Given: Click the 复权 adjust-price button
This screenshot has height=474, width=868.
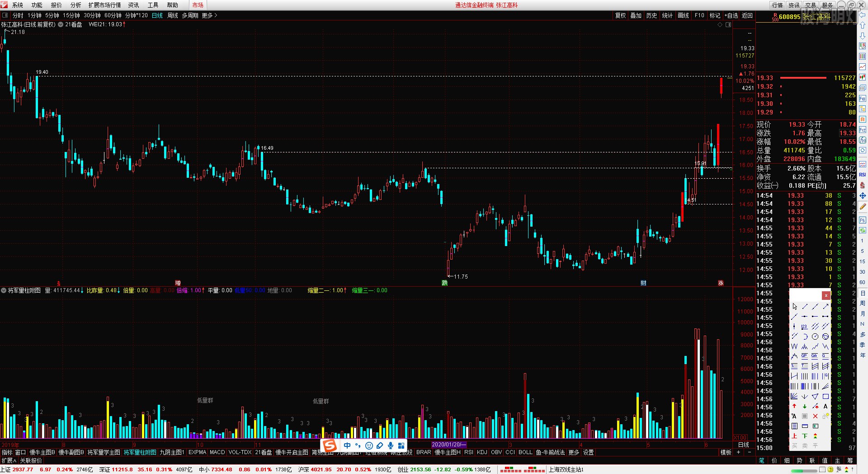Looking at the screenshot, I should click(620, 15).
